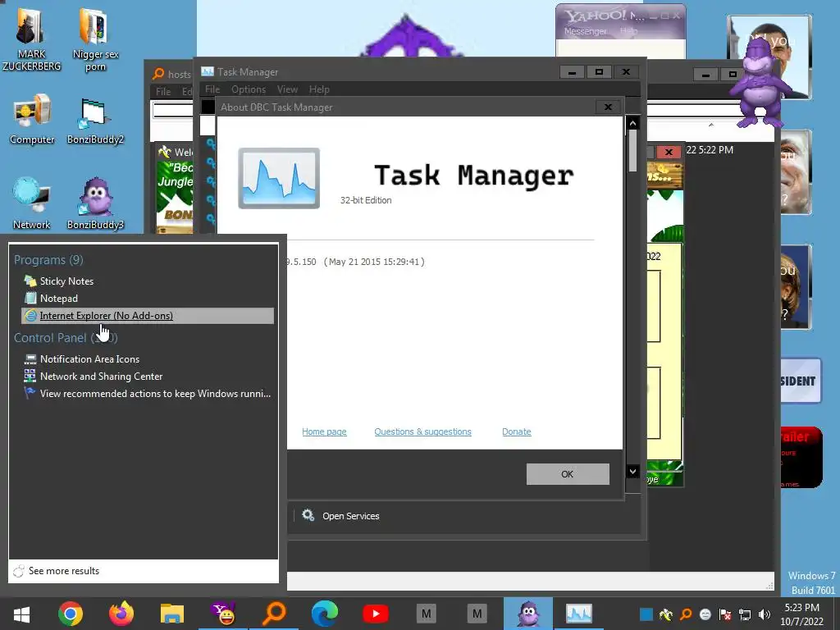
Task: Click OK in the About DBC Task Manager dialog
Action: [x=568, y=474]
